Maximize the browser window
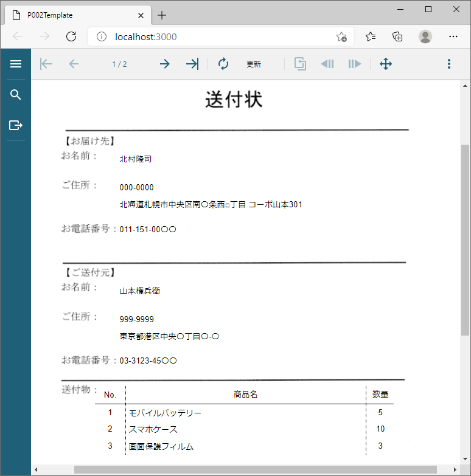Screen dimensions: 471x476 428,9
